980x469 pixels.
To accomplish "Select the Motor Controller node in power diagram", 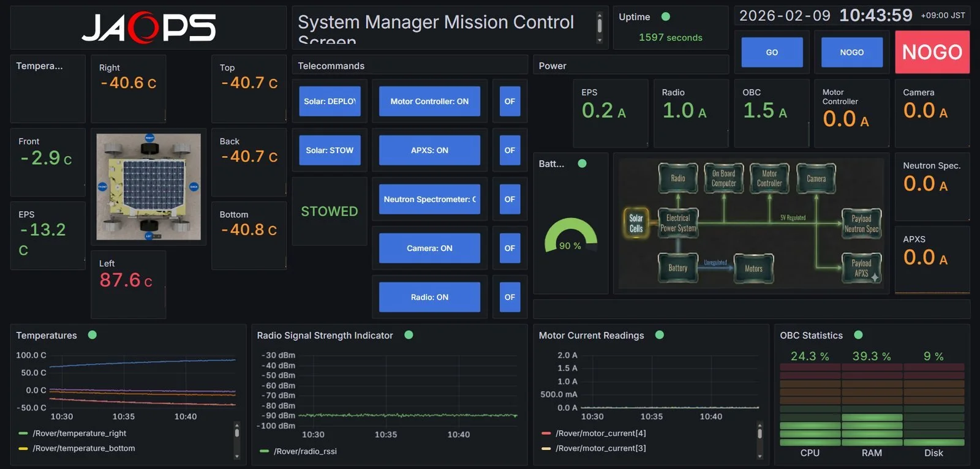I will tap(769, 178).
